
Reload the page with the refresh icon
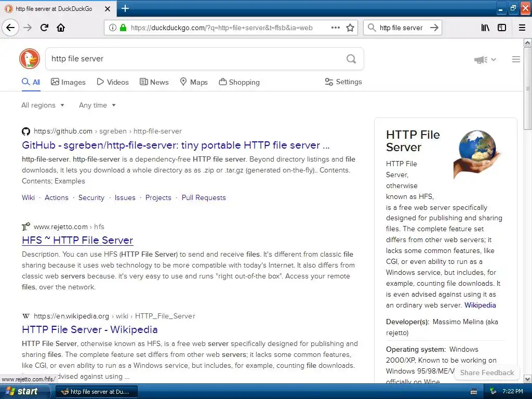(45, 28)
